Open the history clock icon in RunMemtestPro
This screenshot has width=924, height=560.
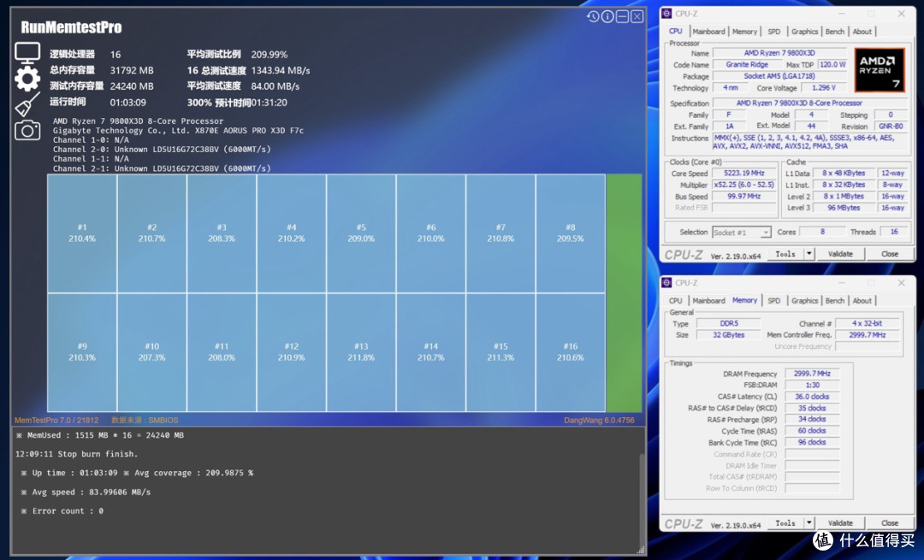(x=593, y=16)
